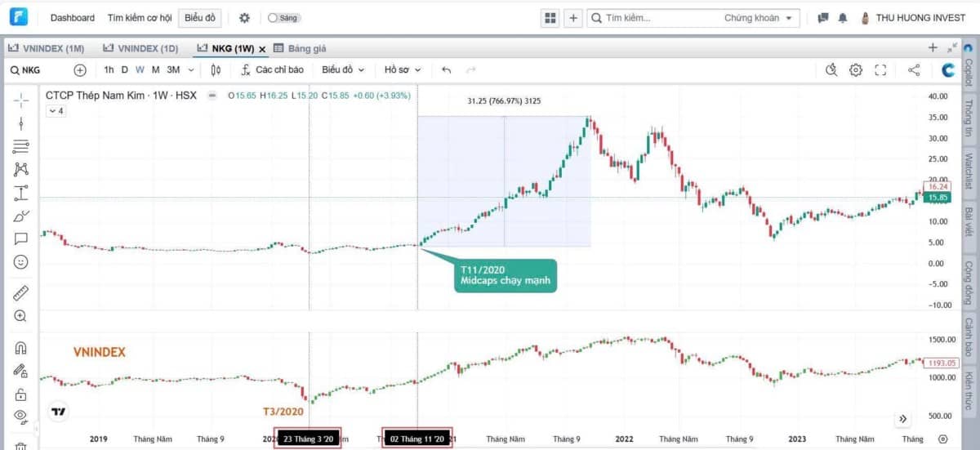Open the Cộng đồng side tab
The height and width of the screenshot is (450, 980).
point(969,282)
